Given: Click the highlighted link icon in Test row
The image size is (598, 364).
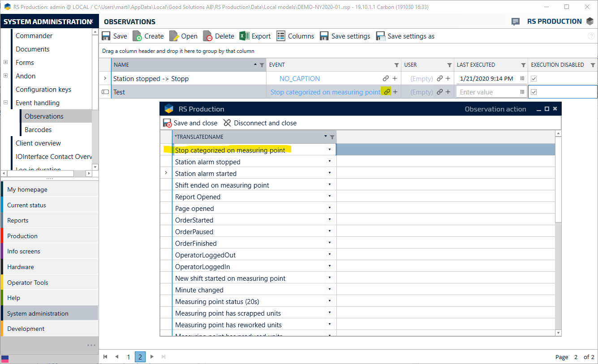Looking at the screenshot, I should coord(386,92).
